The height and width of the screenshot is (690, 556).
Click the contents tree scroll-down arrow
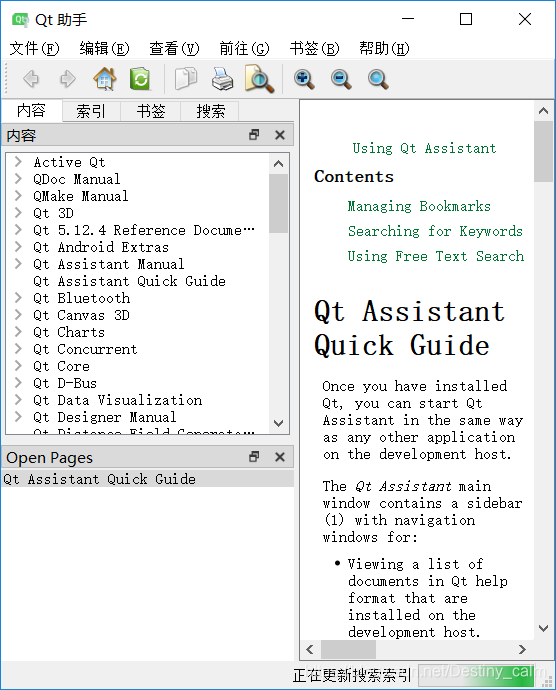tap(278, 423)
